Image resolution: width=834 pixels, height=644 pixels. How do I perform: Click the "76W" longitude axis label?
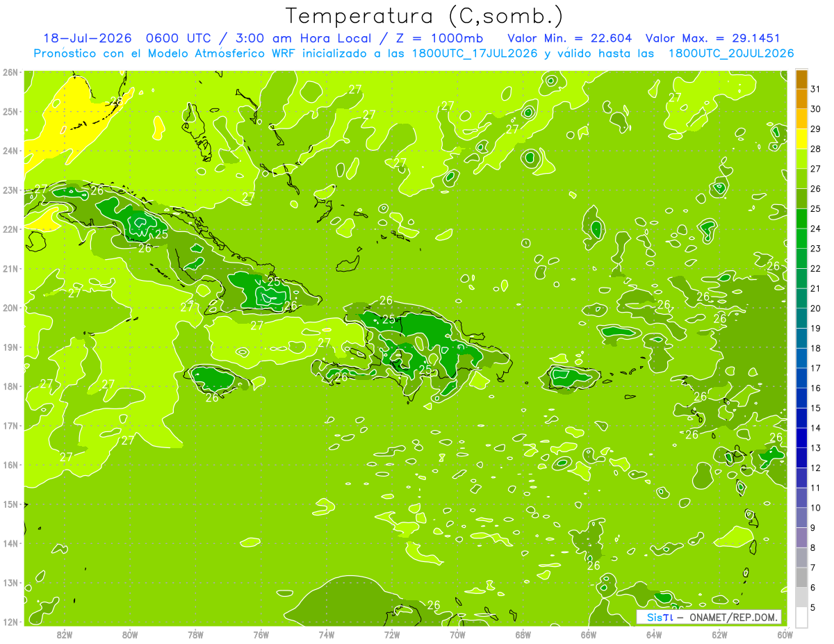(261, 634)
